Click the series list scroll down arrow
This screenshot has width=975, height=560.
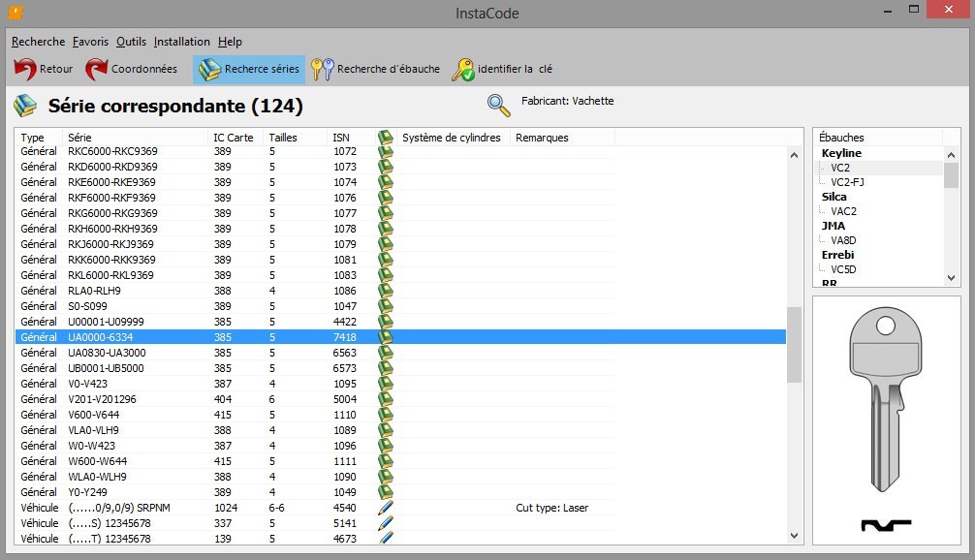pos(794,535)
